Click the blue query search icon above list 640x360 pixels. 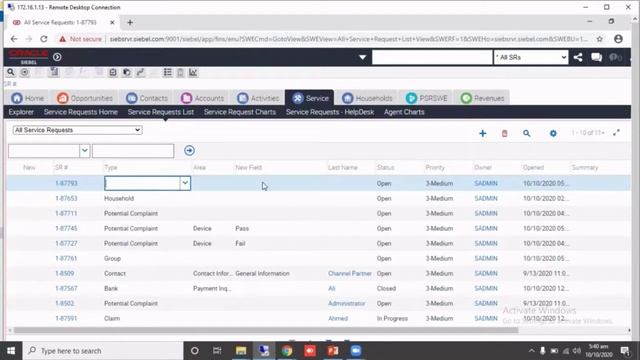pos(527,133)
